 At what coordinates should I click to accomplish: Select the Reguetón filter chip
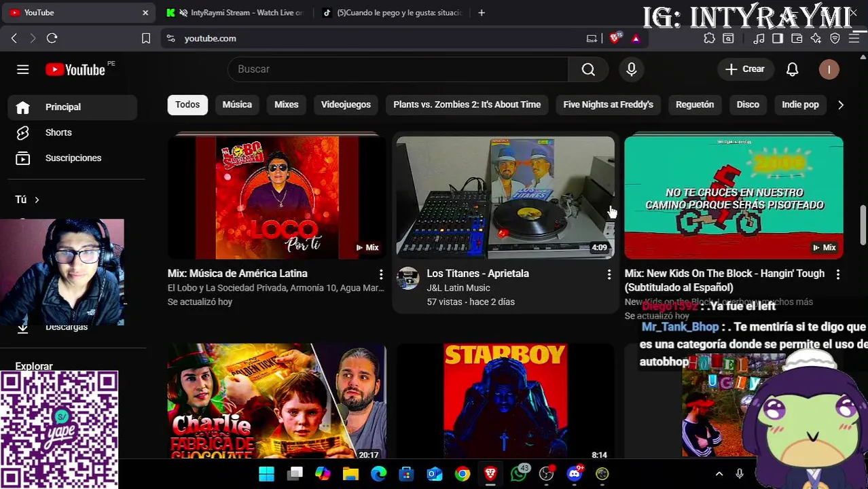(695, 105)
